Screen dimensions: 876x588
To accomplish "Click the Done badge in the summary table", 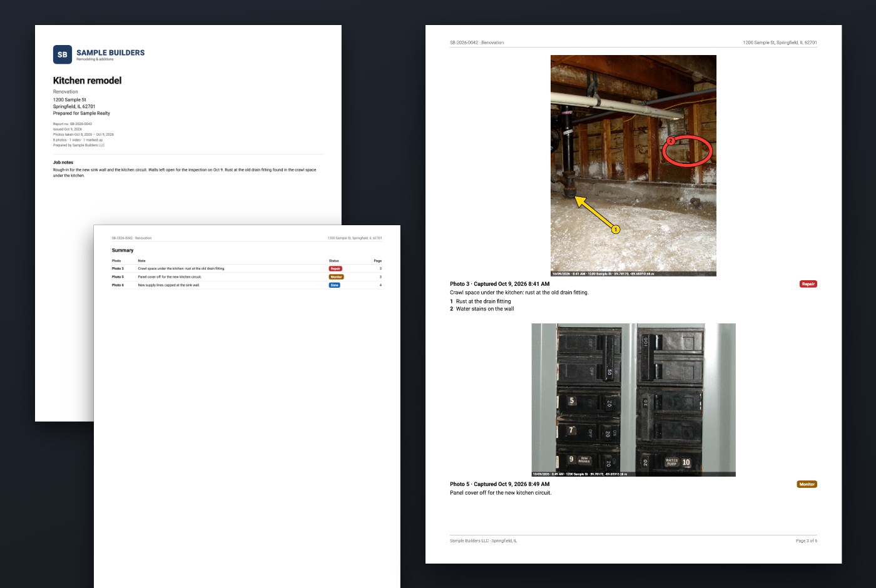I will (x=335, y=285).
